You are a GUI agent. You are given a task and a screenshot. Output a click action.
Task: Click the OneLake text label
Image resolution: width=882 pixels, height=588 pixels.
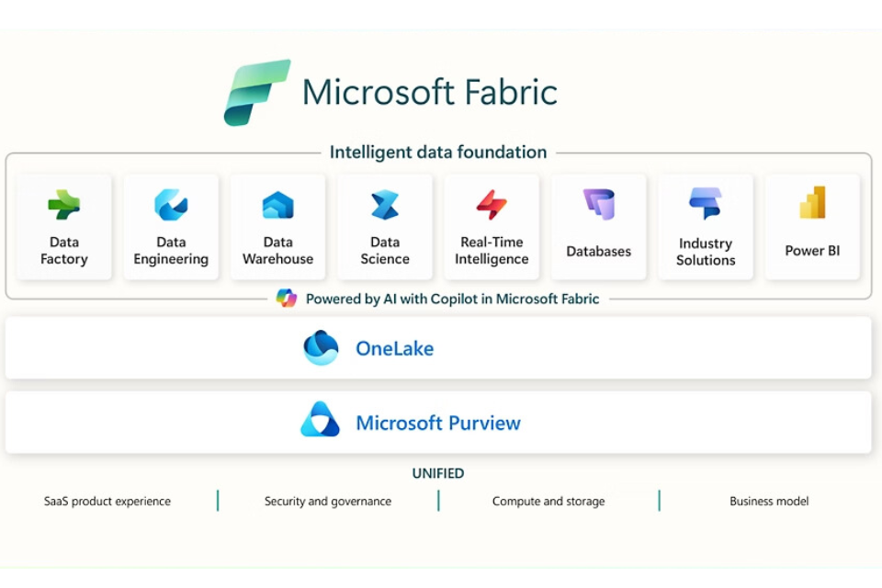pos(394,349)
